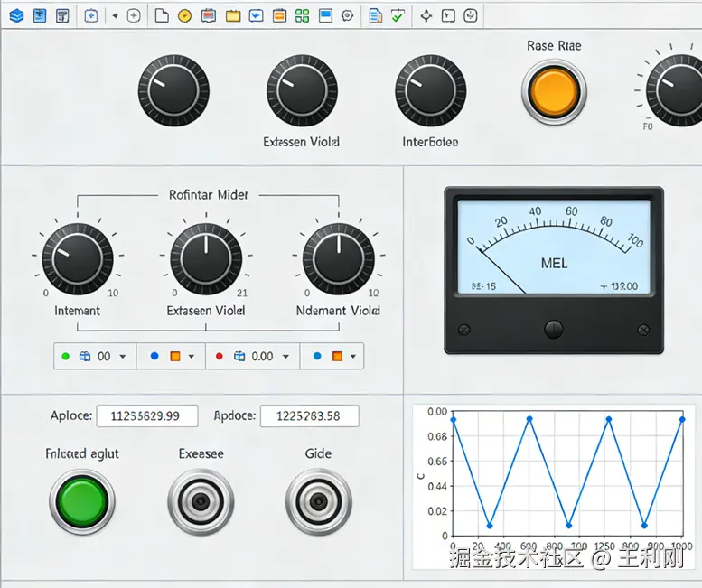This screenshot has height=588, width=702.
Task: Click the blue stacked layers toolbar icon
Action: (16, 15)
